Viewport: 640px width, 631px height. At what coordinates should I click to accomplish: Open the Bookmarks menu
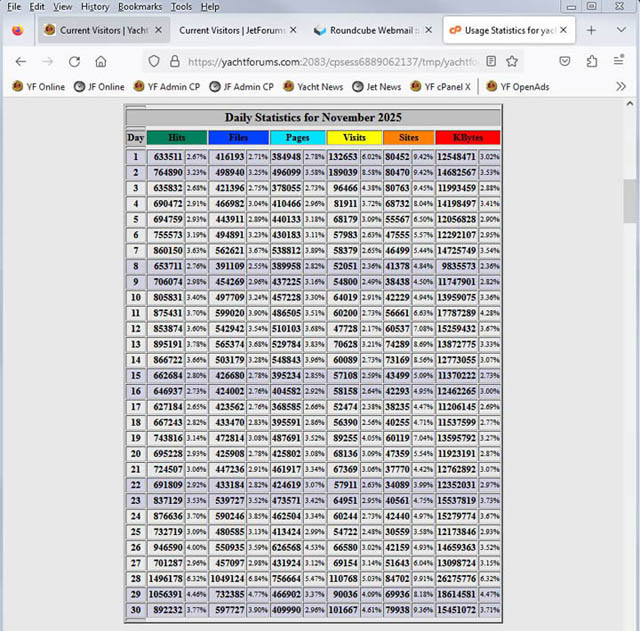pos(139,6)
